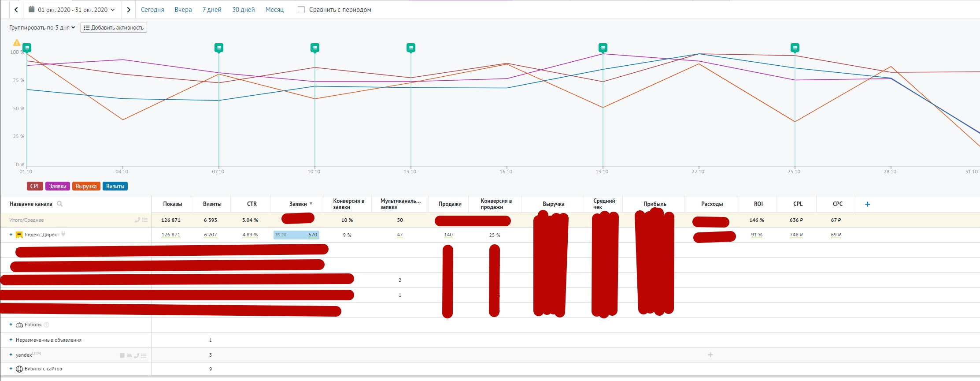Click the Добавить активность button
Image resolution: width=980 pixels, height=381 pixels.
(x=114, y=27)
